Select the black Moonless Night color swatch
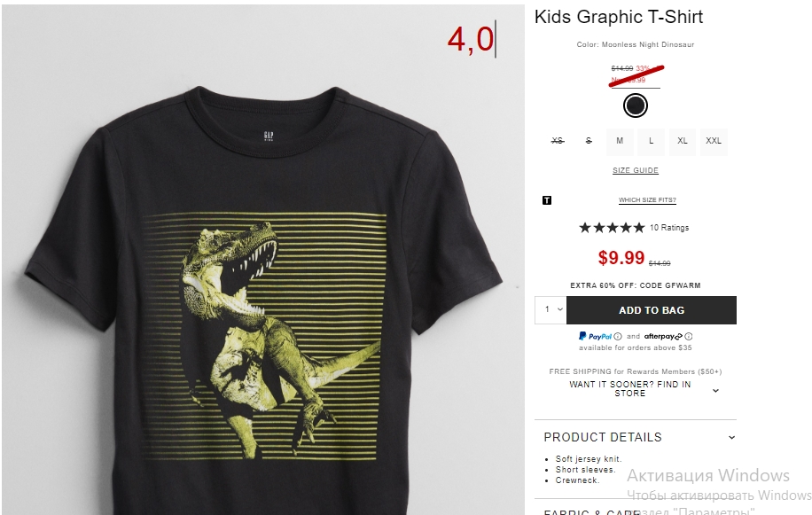Screen dimensions: 812x515 click(636, 105)
